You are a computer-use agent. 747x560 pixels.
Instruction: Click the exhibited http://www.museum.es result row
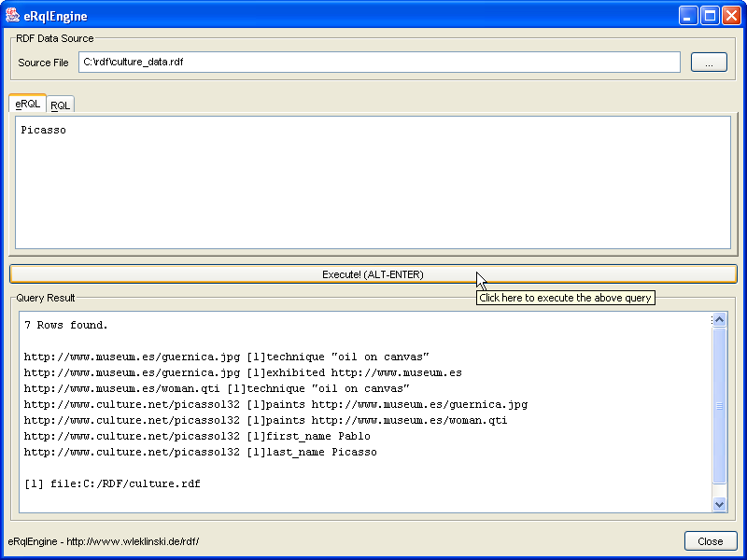pos(243,372)
